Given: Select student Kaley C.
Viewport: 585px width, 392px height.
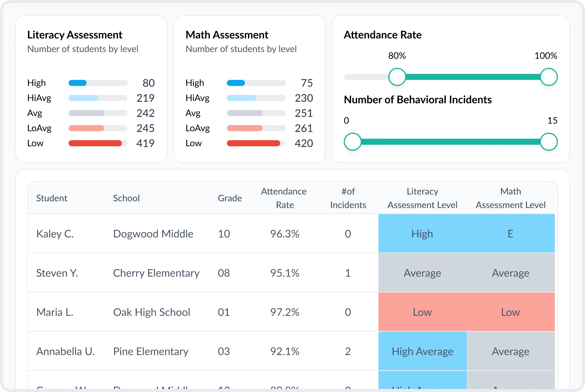Looking at the screenshot, I should (x=55, y=234).
